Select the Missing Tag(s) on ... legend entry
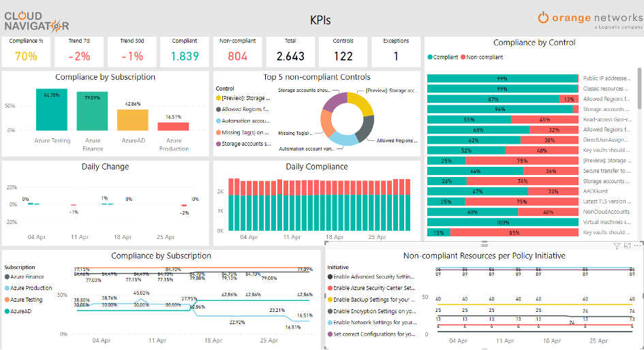 point(243,132)
